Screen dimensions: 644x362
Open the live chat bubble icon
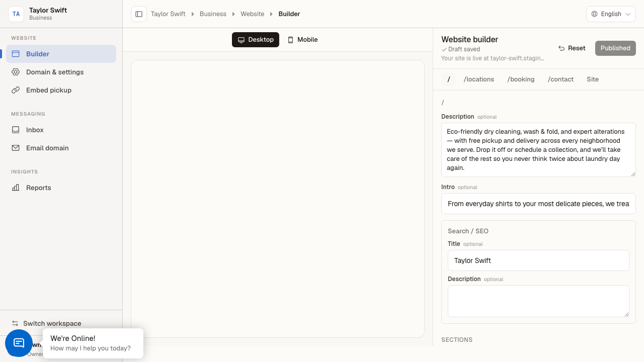[x=19, y=343]
